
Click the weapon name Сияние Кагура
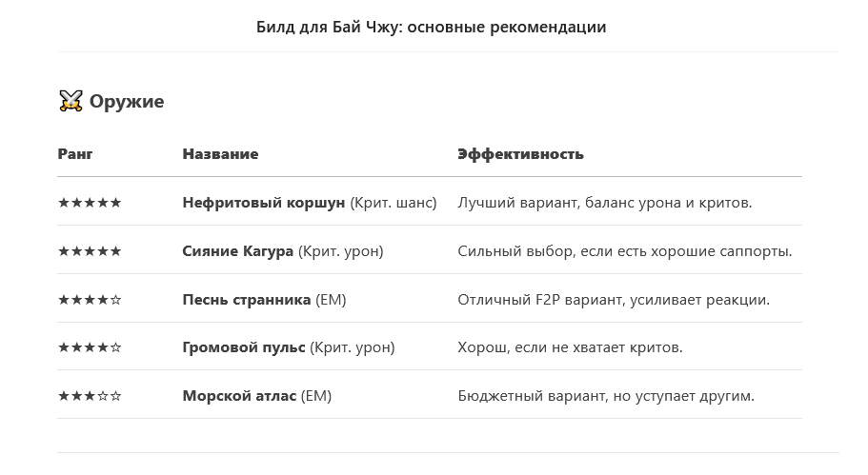point(237,251)
